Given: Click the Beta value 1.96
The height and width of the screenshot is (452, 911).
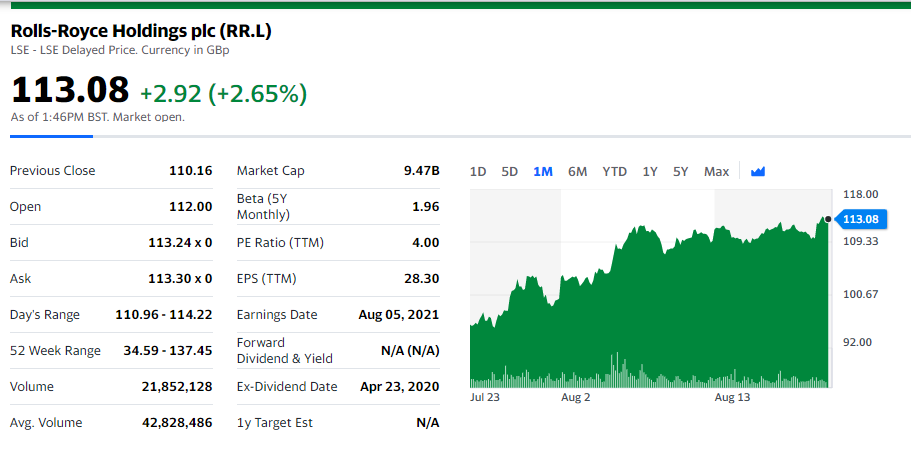Looking at the screenshot, I should (426, 207).
